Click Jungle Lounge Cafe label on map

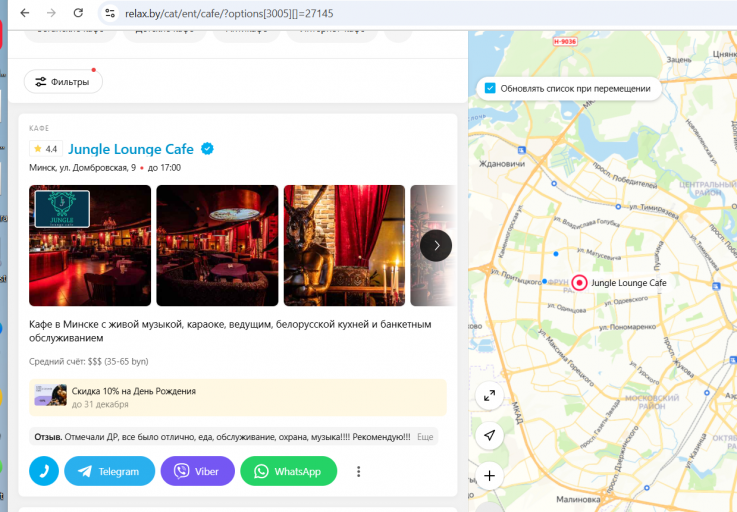pos(628,283)
